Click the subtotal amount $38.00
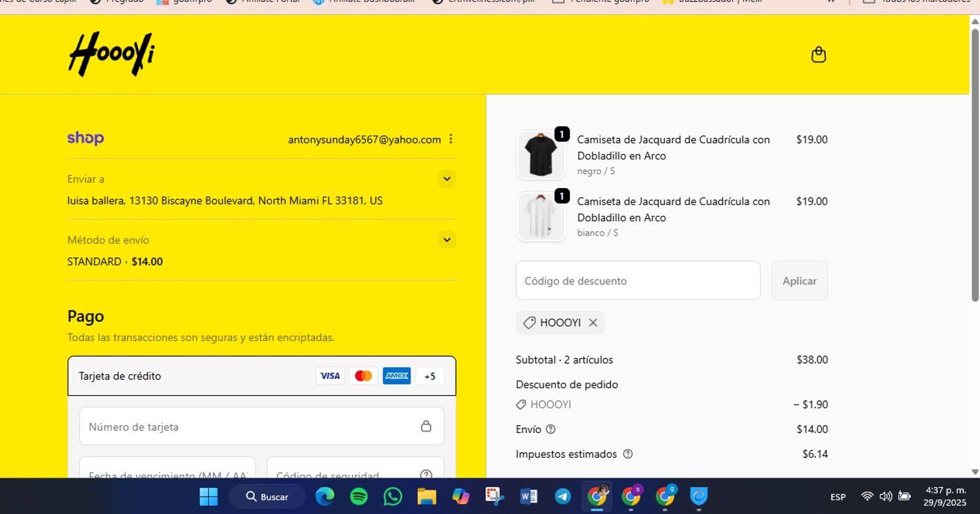The height and width of the screenshot is (514, 980). 812,360
